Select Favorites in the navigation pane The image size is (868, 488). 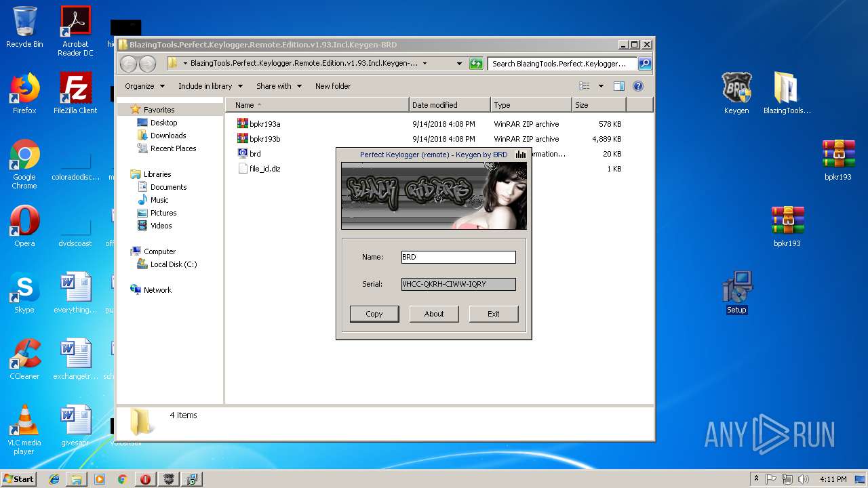[159, 110]
